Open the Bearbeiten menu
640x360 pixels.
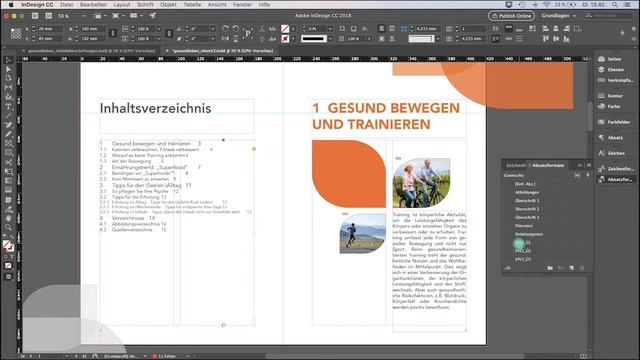click(93, 4)
